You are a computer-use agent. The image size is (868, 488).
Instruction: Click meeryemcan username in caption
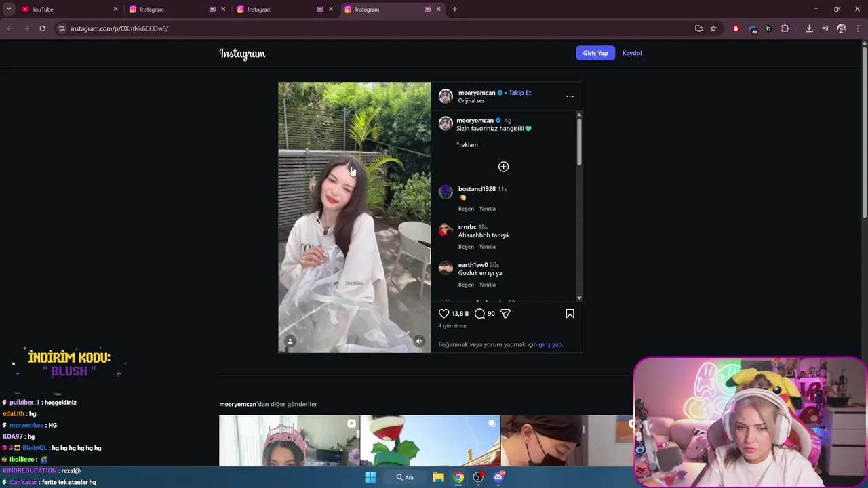pyautogui.click(x=475, y=121)
